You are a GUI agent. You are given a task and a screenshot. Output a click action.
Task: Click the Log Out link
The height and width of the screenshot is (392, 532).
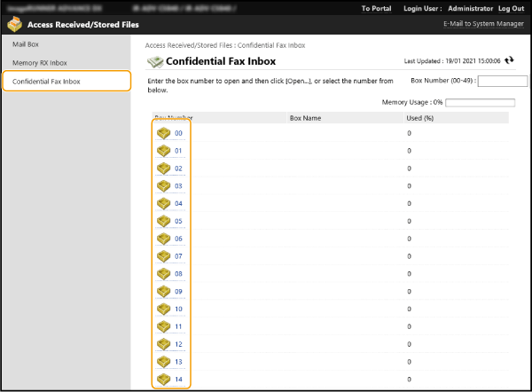[x=512, y=8]
